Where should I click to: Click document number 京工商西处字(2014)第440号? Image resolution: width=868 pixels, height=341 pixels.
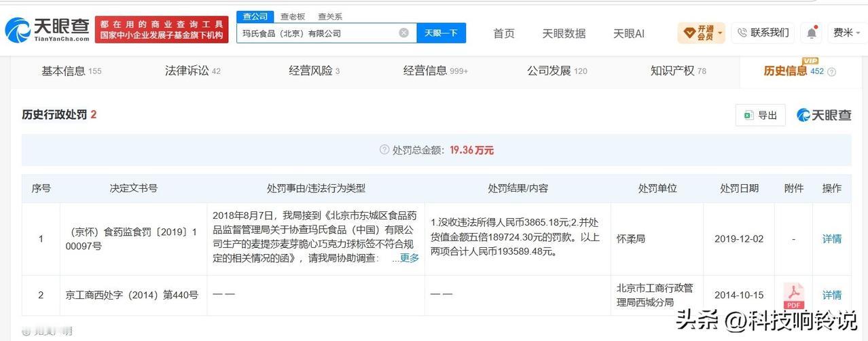[x=132, y=295]
